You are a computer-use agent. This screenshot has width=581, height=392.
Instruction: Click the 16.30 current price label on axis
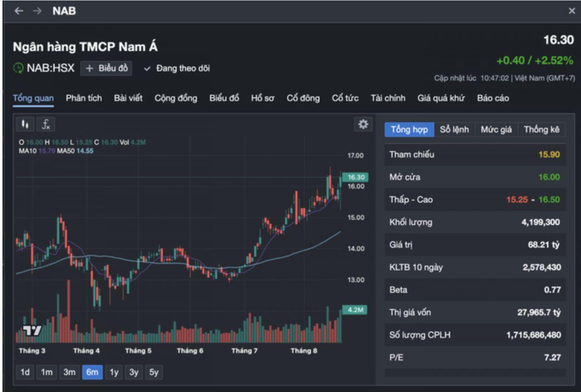pos(355,177)
